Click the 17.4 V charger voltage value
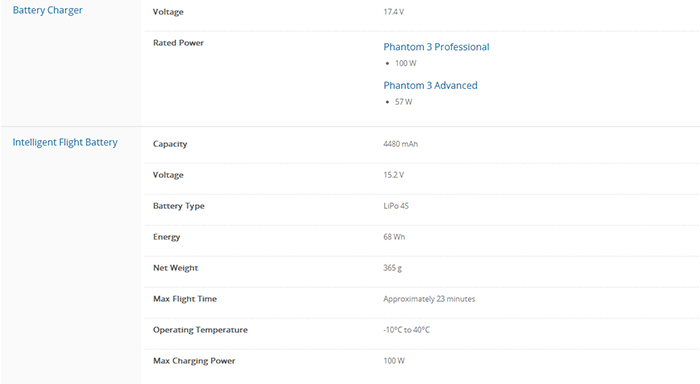Screen dimensions: 700x384 393,12
